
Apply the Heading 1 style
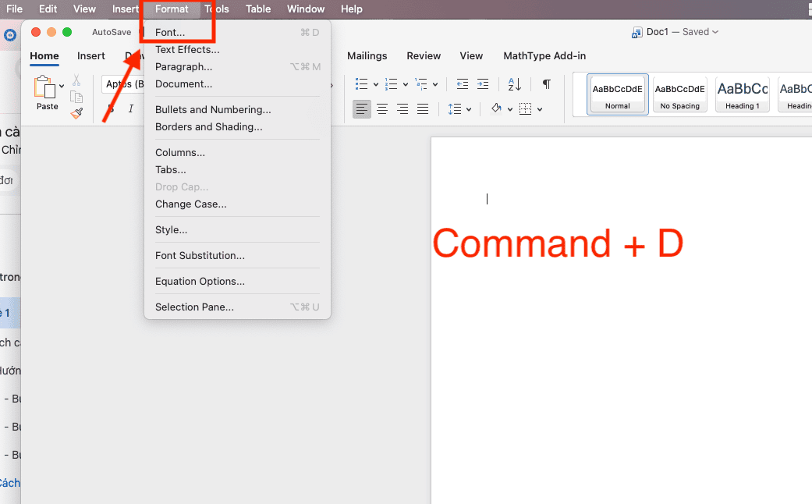(x=742, y=94)
